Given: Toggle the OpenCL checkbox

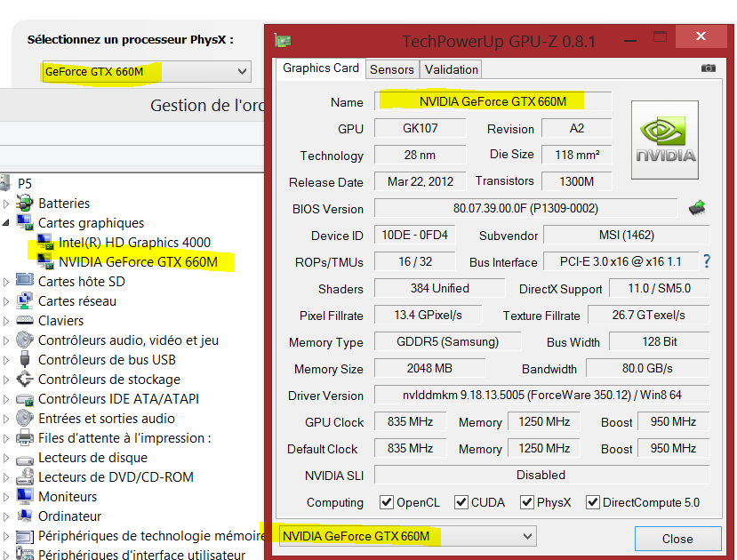Looking at the screenshot, I should coord(387,502).
